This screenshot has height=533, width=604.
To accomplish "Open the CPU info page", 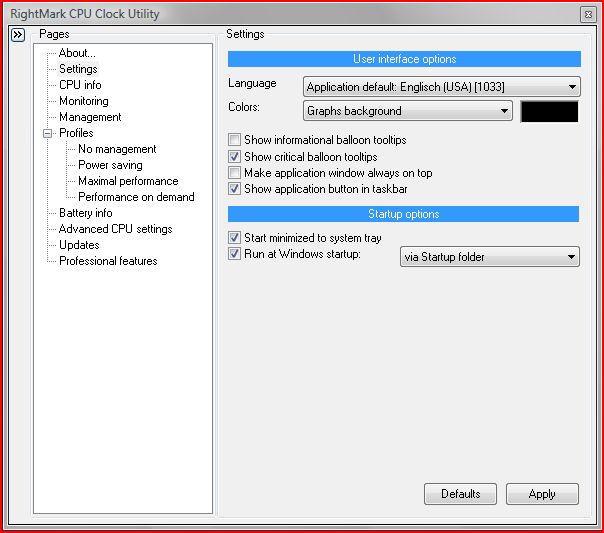I will pos(80,85).
